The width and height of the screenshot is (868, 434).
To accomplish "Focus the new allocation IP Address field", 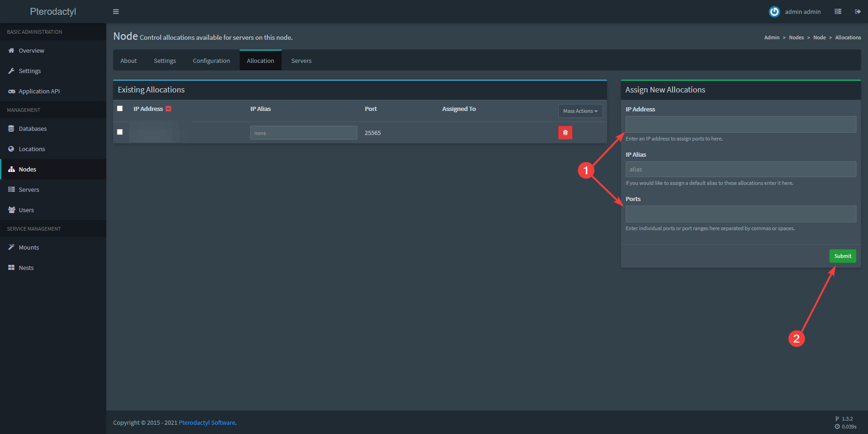I will [741, 124].
